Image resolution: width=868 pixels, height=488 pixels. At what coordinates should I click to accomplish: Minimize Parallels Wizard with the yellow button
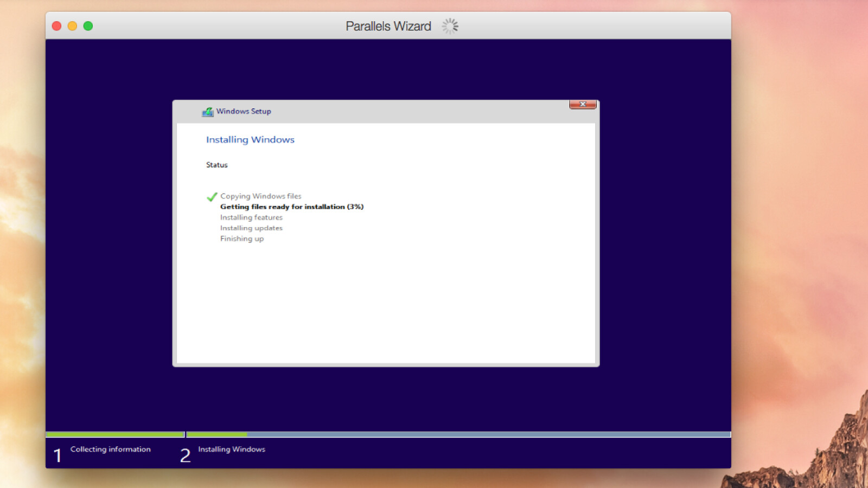[x=72, y=26]
